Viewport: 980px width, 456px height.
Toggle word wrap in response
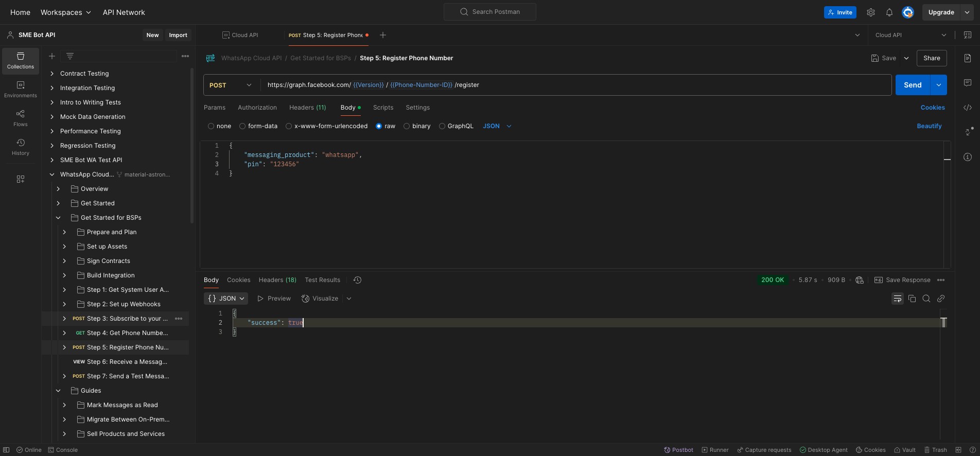(898, 299)
